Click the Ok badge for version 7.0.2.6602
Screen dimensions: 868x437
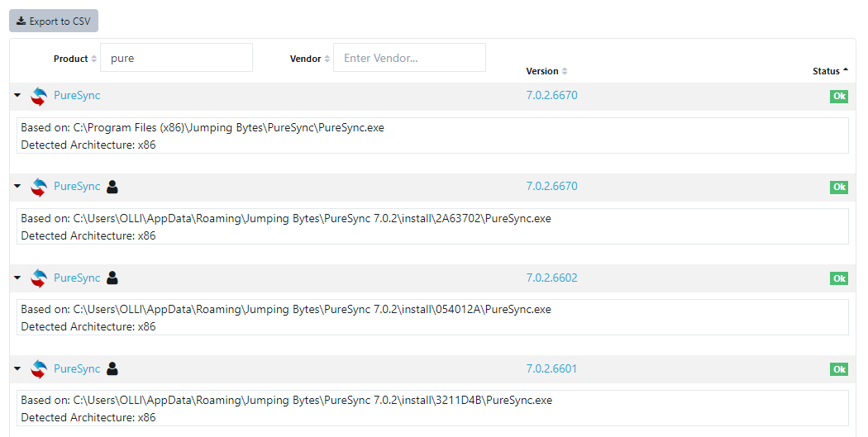tap(839, 278)
